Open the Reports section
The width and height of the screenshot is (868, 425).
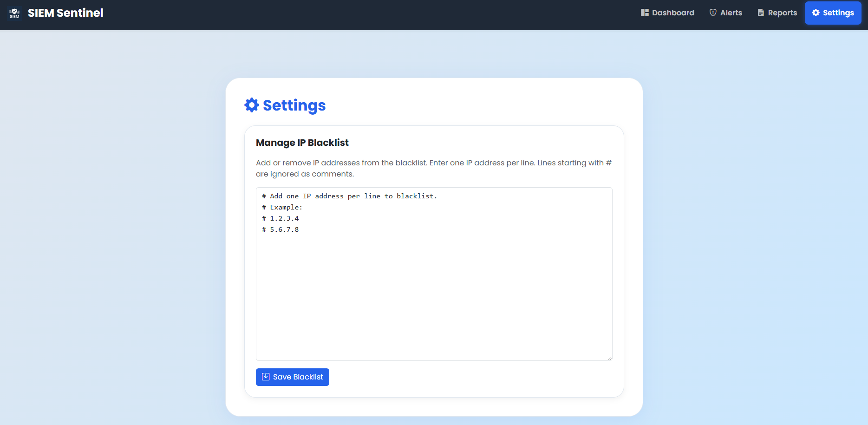pyautogui.click(x=782, y=13)
